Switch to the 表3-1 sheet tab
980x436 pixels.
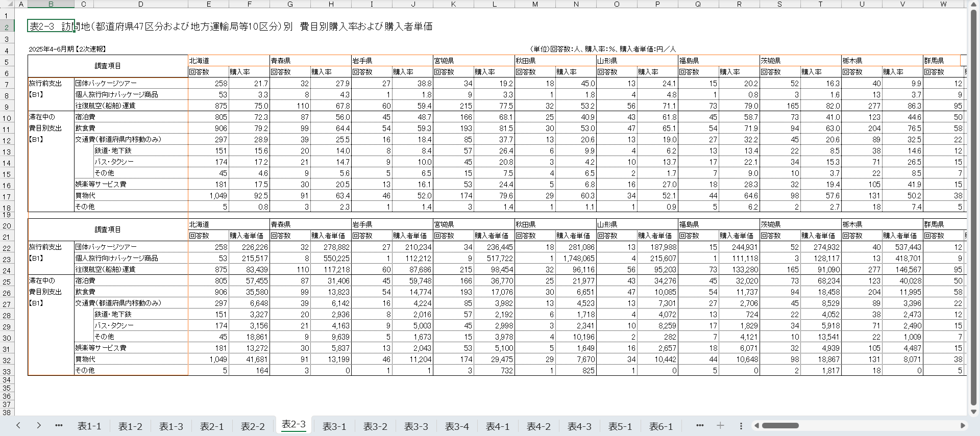(334, 426)
